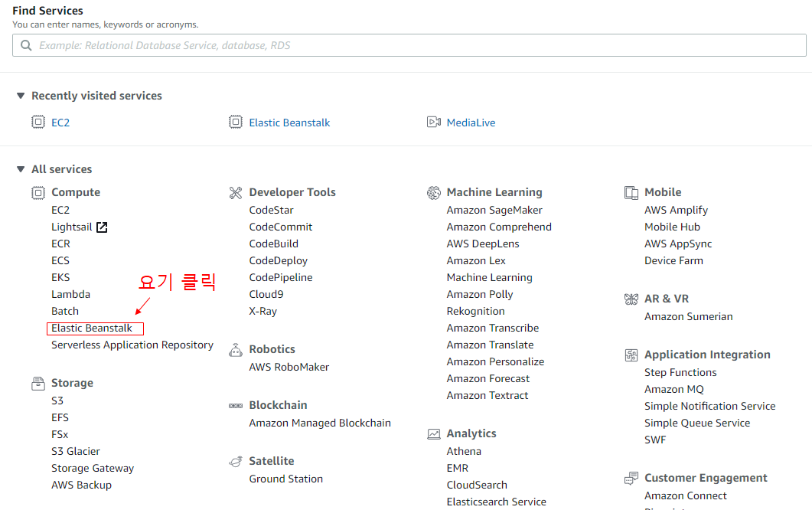Viewport: 812px width, 510px height.
Task: Click the search magnifier icon
Action: coord(26,46)
